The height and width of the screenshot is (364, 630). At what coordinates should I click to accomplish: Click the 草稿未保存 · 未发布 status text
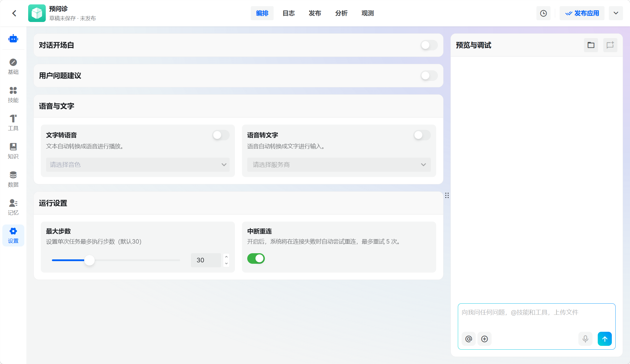[72, 18]
